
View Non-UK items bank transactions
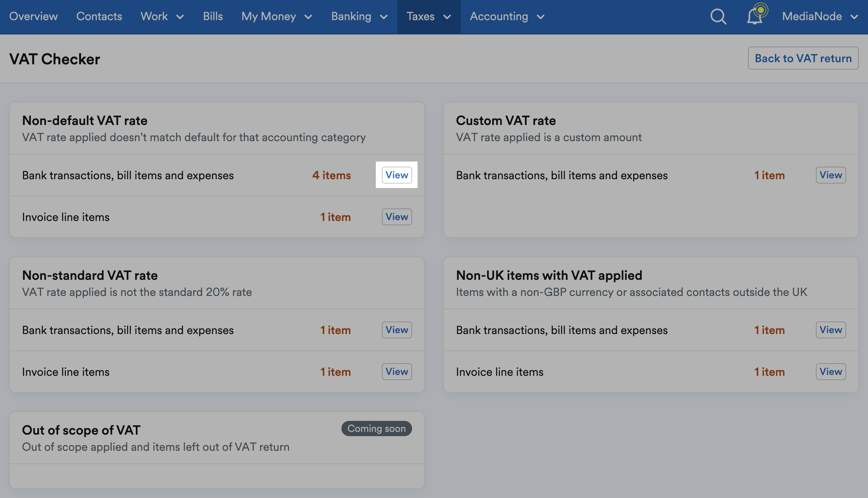coord(831,330)
